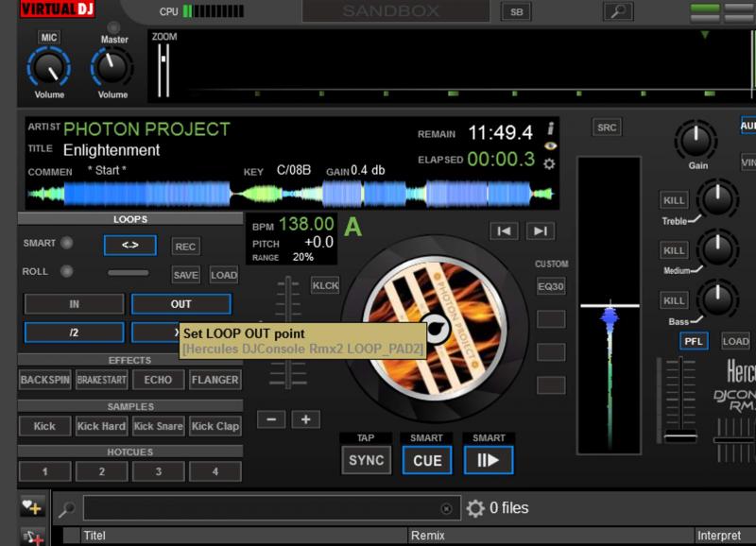Set the loop OUT point
Viewport: 756px width, 546px height.
[x=180, y=304]
